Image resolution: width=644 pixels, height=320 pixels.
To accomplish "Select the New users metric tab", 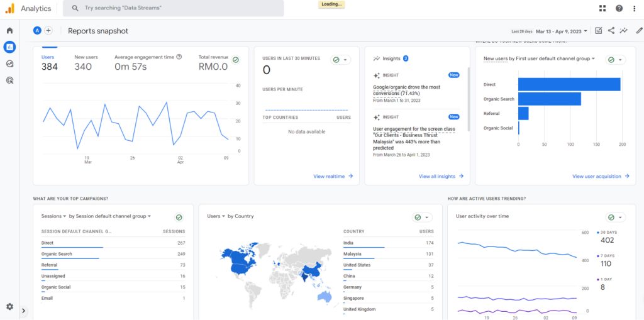I will (x=86, y=63).
